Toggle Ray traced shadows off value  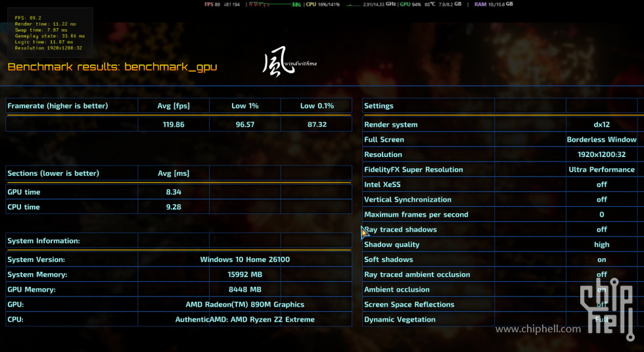pyautogui.click(x=601, y=230)
